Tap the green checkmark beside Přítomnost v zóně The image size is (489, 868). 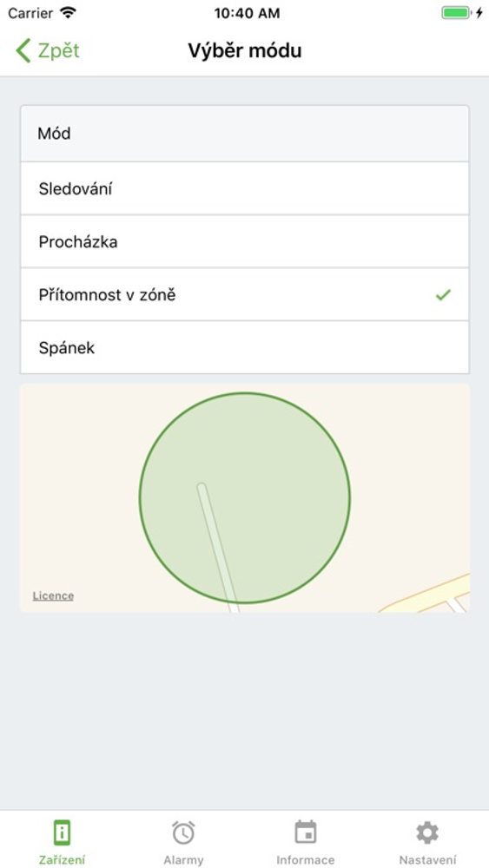click(x=443, y=295)
